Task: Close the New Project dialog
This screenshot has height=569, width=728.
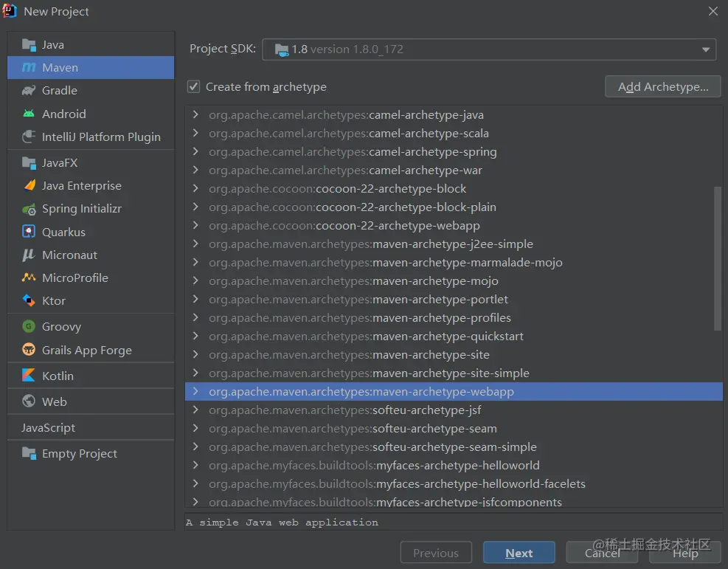Action: click(x=713, y=11)
